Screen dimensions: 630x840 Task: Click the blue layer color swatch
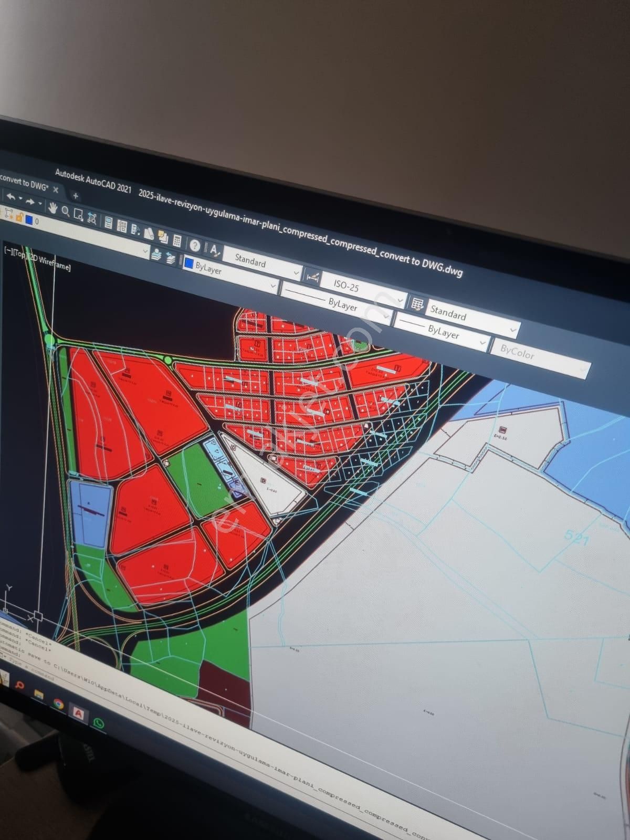tap(29, 219)
